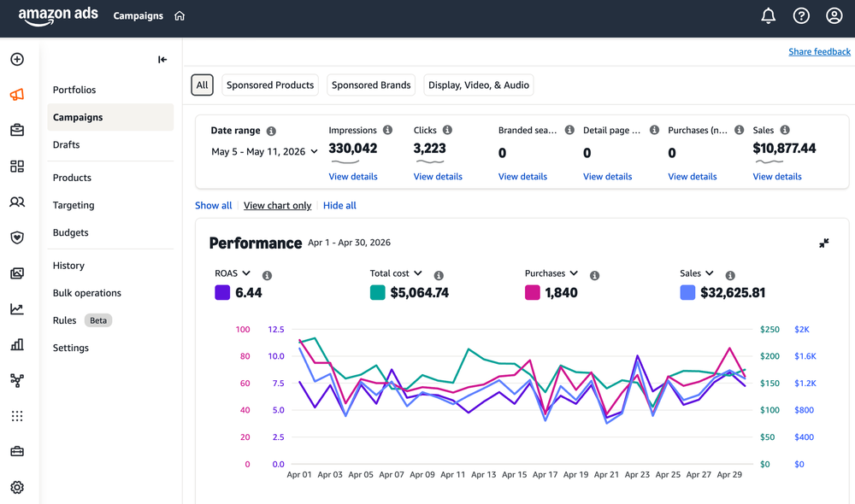Viewport: 855px width, 504px height.
Task: Click the create plus circle sidebar icon
Action: pos(17,59)
